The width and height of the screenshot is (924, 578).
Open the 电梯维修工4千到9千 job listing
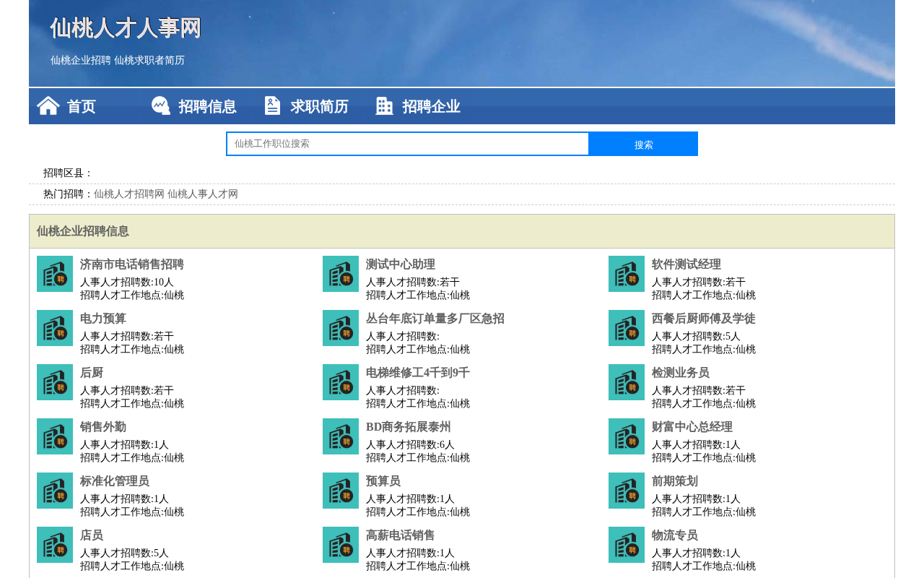pyautogui.click(x=418, y=373)
